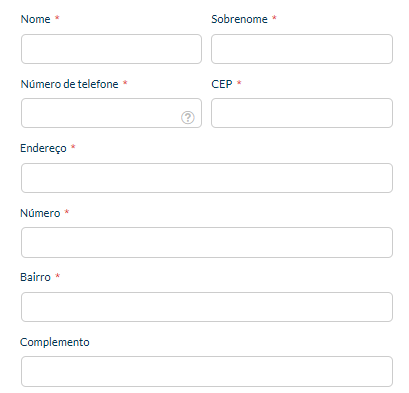The width and height of the screenshot is (409, 393).
Task: Click the help question mark icon
Action: pos(188,117)
